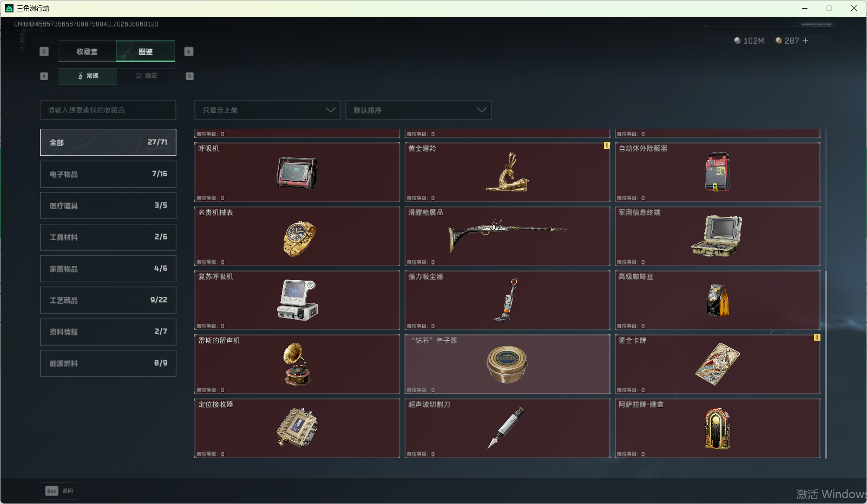867x504 pixels.
Task: Pick the 鎏金卡牌 gilded card icon
Action: pos(718,364)
